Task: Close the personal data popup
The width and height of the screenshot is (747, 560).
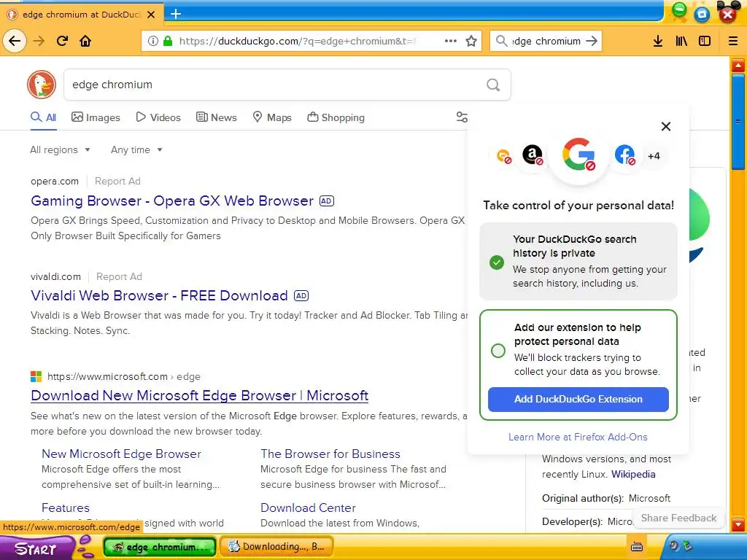Action: click(666, 126)
